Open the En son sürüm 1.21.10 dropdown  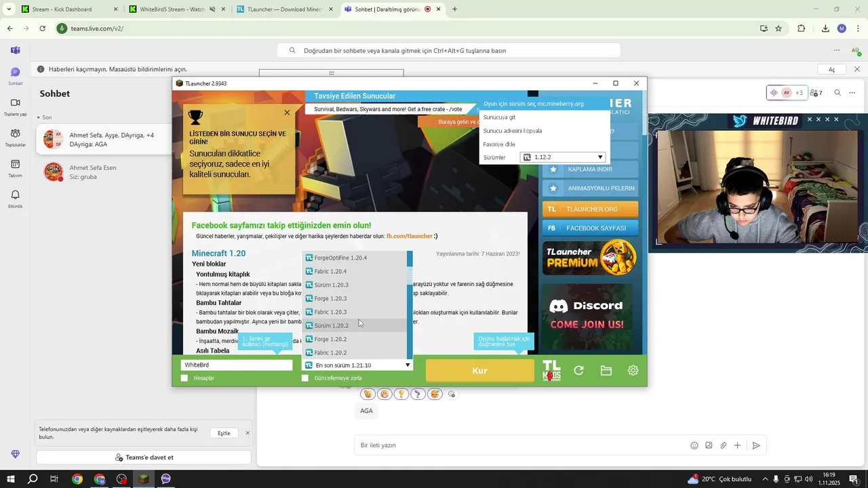(357, 365)
